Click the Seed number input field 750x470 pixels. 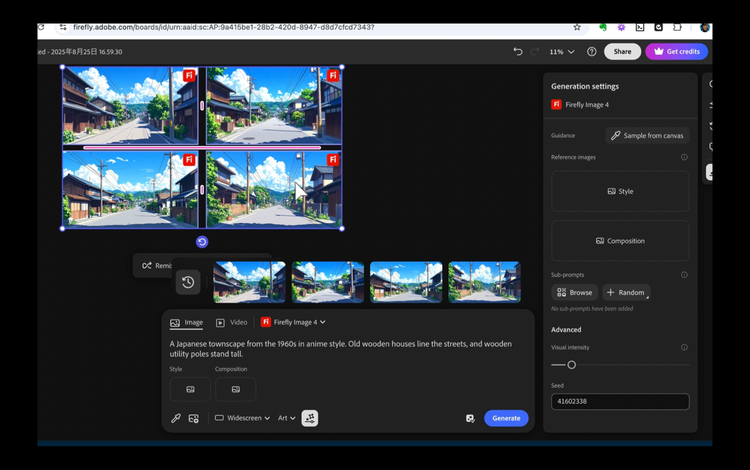pos(620,401)
